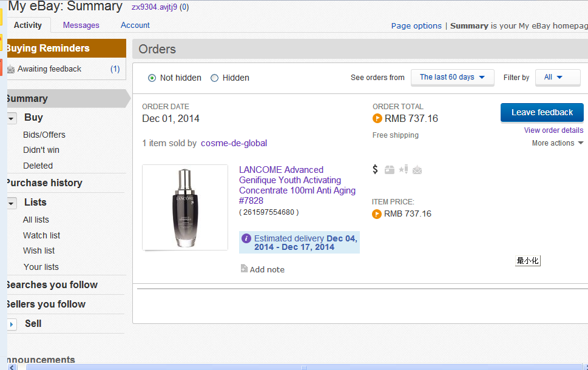Click the Add note document icon

(244, 269)
